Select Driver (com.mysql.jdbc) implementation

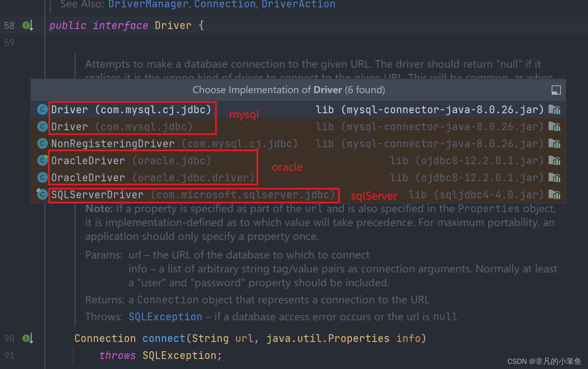pyautogui.click(x=298, y=127)
